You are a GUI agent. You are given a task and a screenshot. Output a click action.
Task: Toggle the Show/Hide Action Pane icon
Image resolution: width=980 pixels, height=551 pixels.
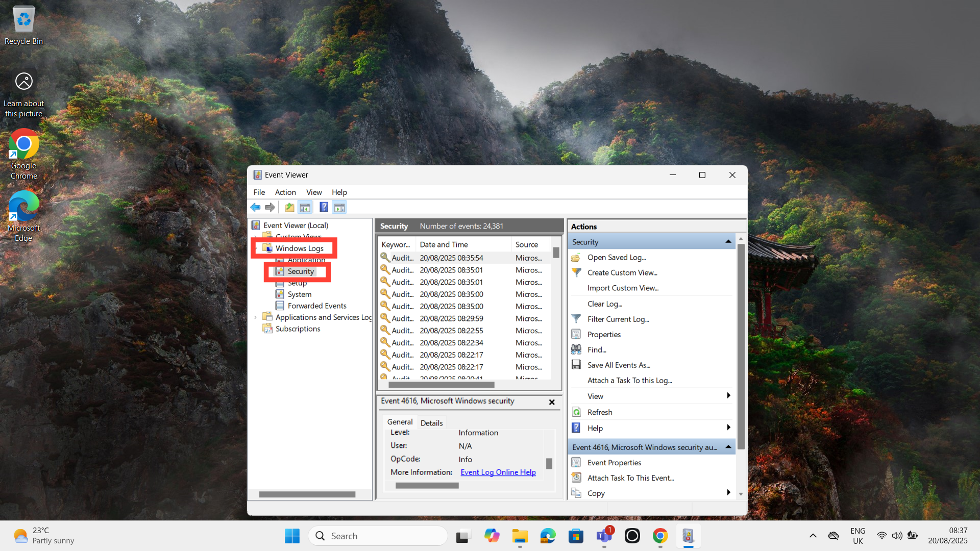pyautogui.click(x=339, y=207)
